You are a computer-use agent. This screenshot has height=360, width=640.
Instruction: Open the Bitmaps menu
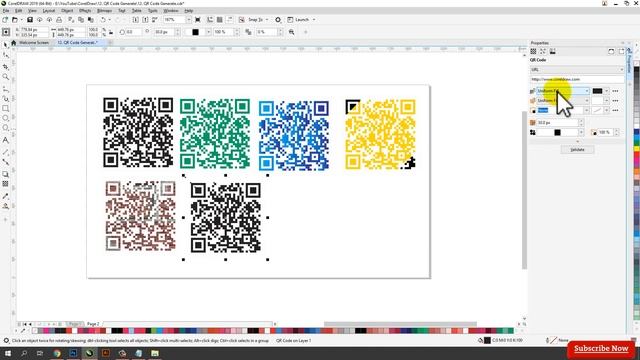click(x=104, y=11)
